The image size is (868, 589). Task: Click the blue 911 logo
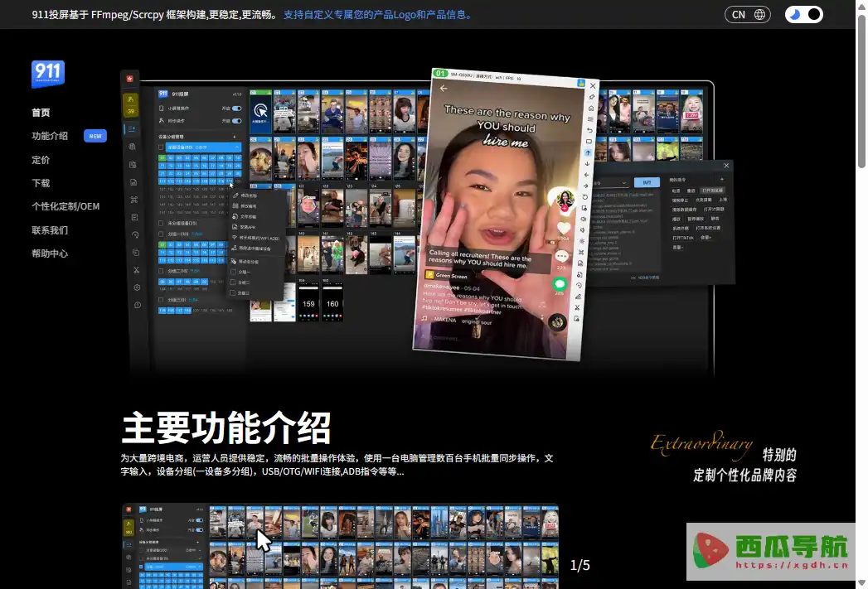pos(47,74)
